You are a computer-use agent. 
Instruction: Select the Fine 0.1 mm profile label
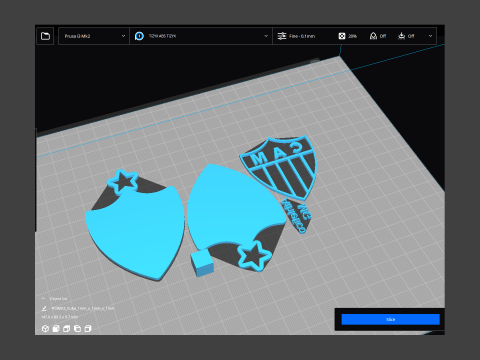302,36
